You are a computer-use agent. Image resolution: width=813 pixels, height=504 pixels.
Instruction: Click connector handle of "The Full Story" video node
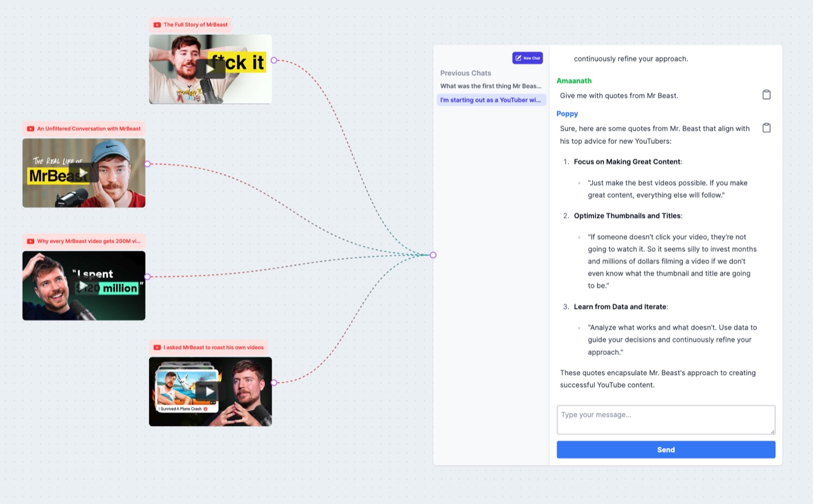pos(274,60)
